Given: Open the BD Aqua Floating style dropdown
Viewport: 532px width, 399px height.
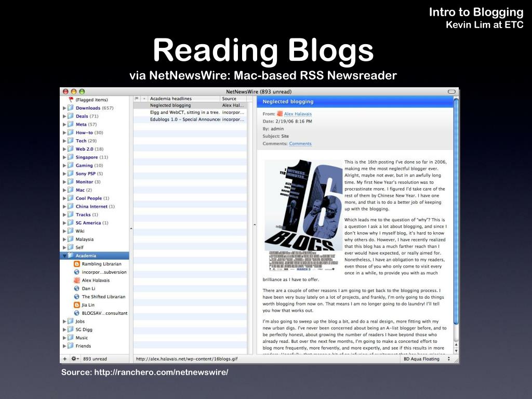Looking at the screenshot, I should (x=427, y=358).
